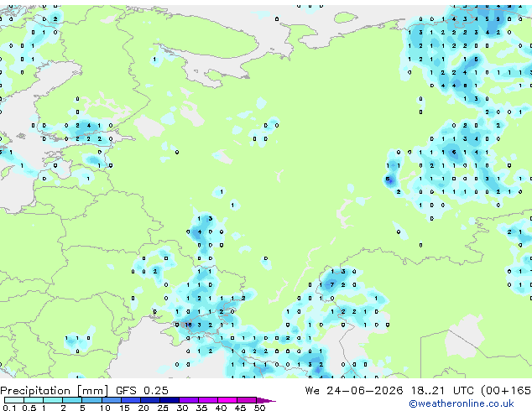The image size is (532, 411).
Task: Click the weatheronline.co.uk copyright link
Action: click(462, 403)
